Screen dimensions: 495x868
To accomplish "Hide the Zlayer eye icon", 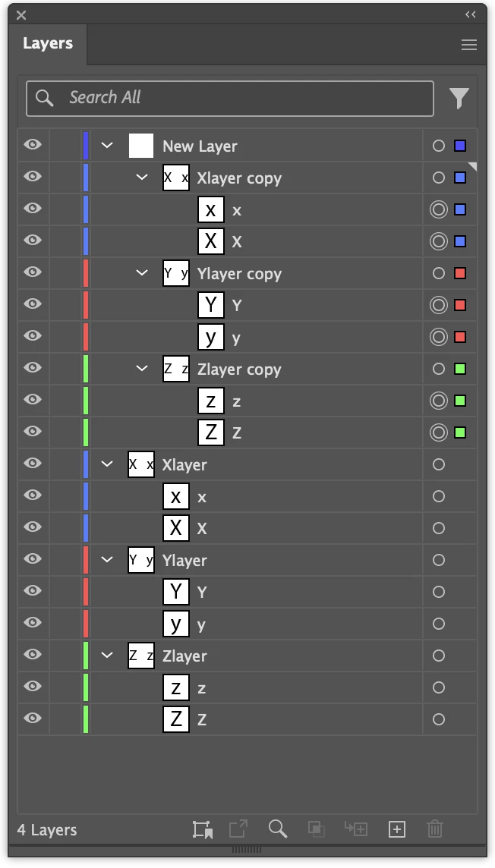I will pyautogui.click(x=33, y=654).
